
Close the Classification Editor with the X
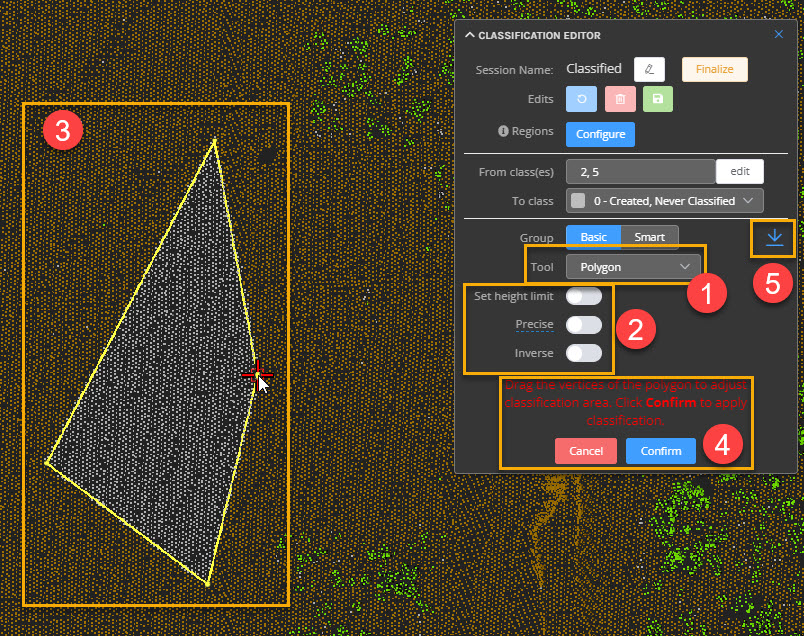pos(778,33)
